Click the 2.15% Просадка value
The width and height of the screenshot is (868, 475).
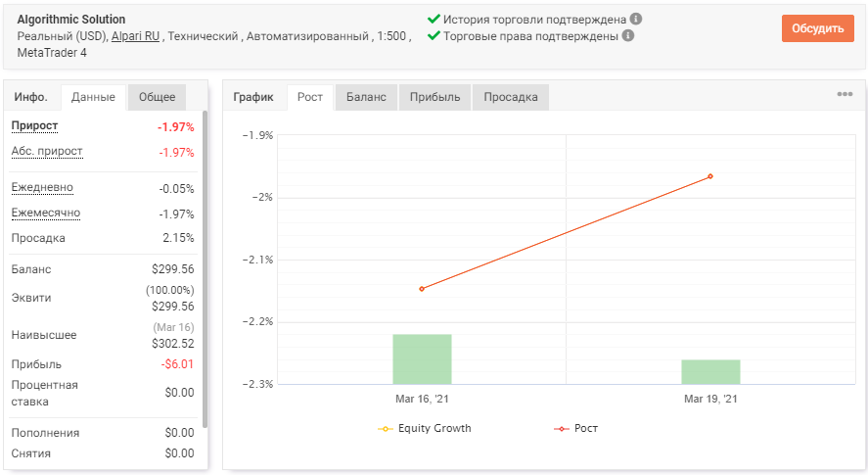click(178, 238)
